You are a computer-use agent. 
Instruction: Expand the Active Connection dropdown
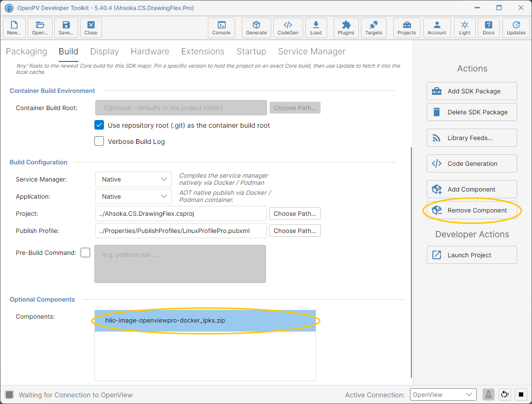(x=443, y=394)
